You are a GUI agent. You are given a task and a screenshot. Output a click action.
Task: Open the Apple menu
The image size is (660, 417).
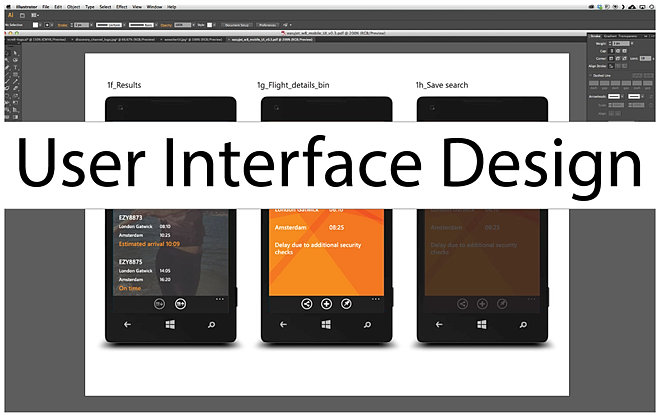tap(8, 7)
